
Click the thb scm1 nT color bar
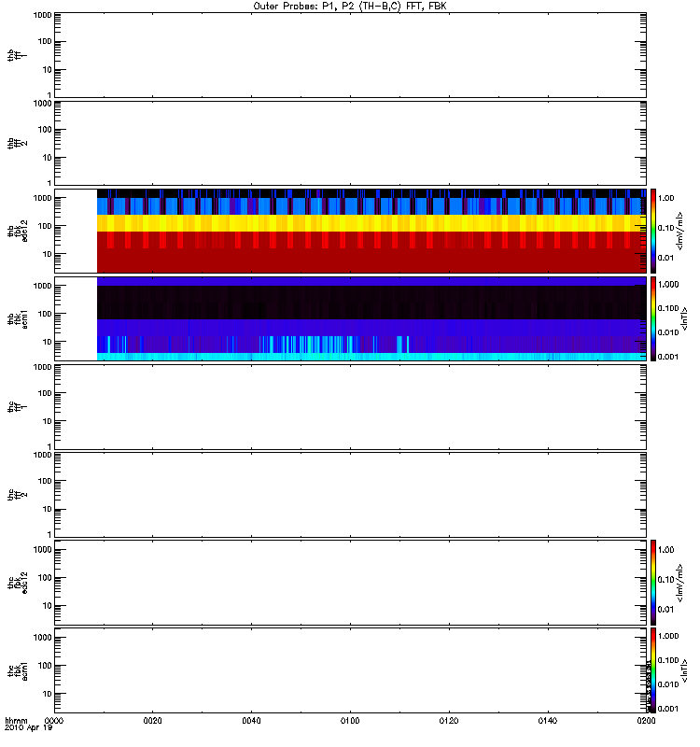(653, 319)
